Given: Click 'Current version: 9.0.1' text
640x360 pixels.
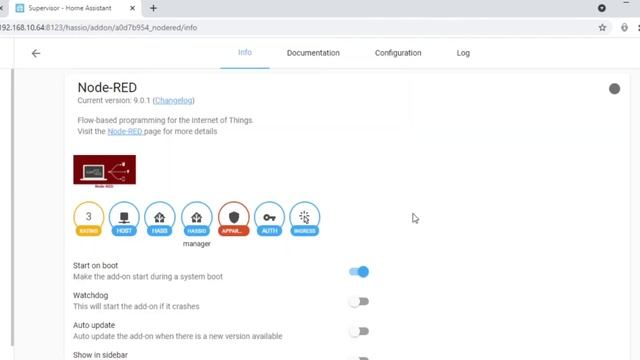Looking at the screenshot, I should [x=114, y=100].
